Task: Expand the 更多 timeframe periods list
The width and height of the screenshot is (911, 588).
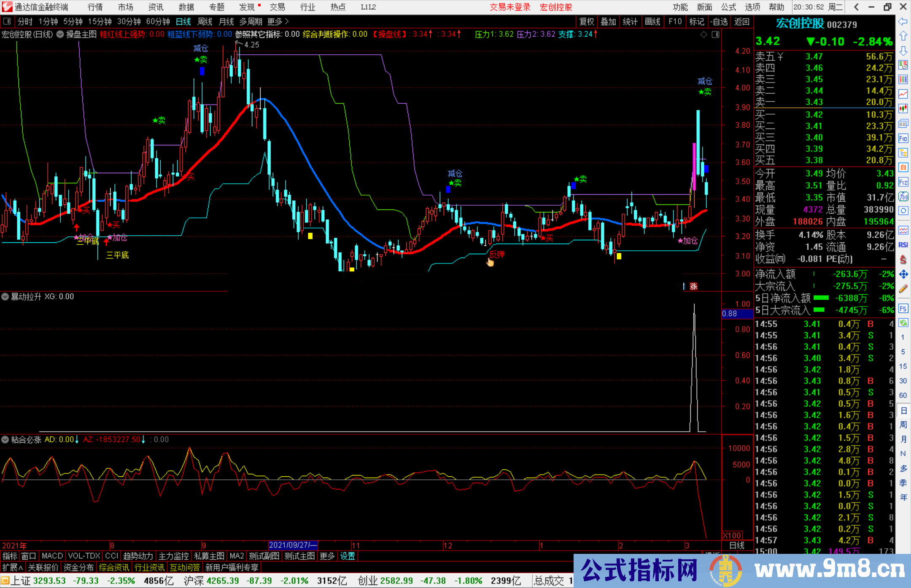Action: point(278,21)
